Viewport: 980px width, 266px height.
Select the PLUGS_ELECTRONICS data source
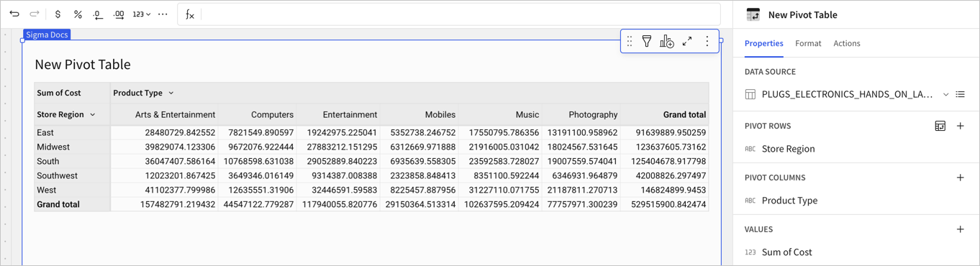point(847,94)
